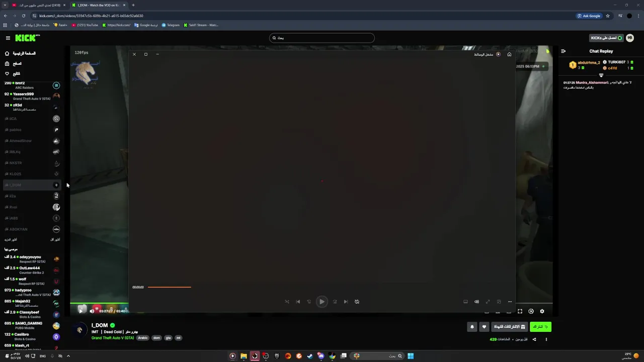Click the media player seek bar

point(169,287)
